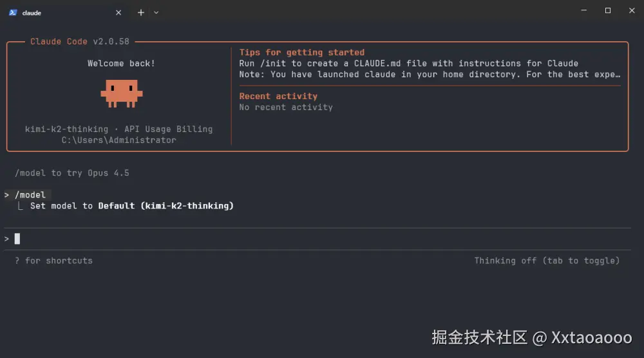Click the 'Recent activity' heading
The width and height of the screenshot is (644, 358).
tap(278, 97)
